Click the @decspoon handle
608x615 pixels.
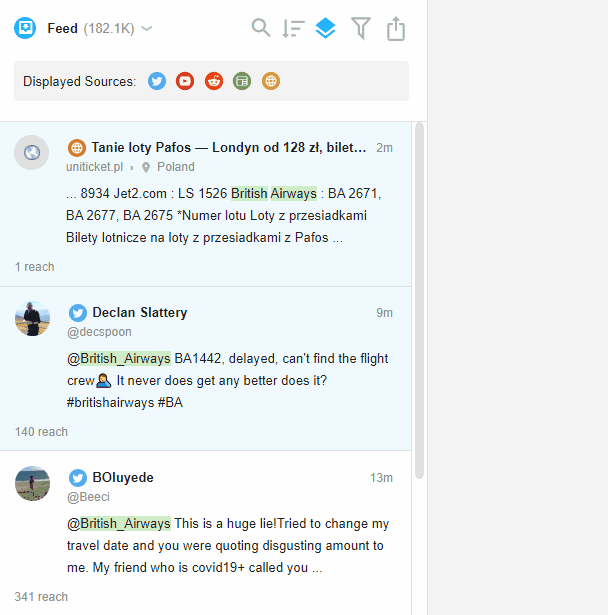point(99,332)
